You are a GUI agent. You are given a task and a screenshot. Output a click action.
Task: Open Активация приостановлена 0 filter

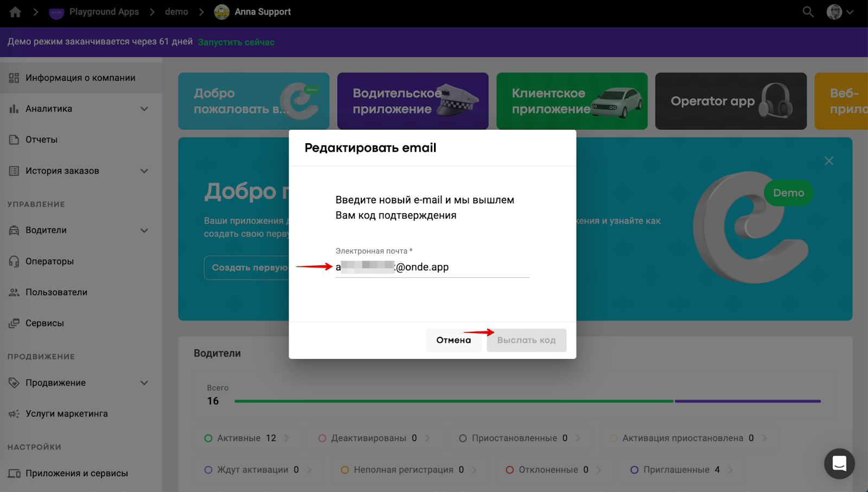[689, 438]
